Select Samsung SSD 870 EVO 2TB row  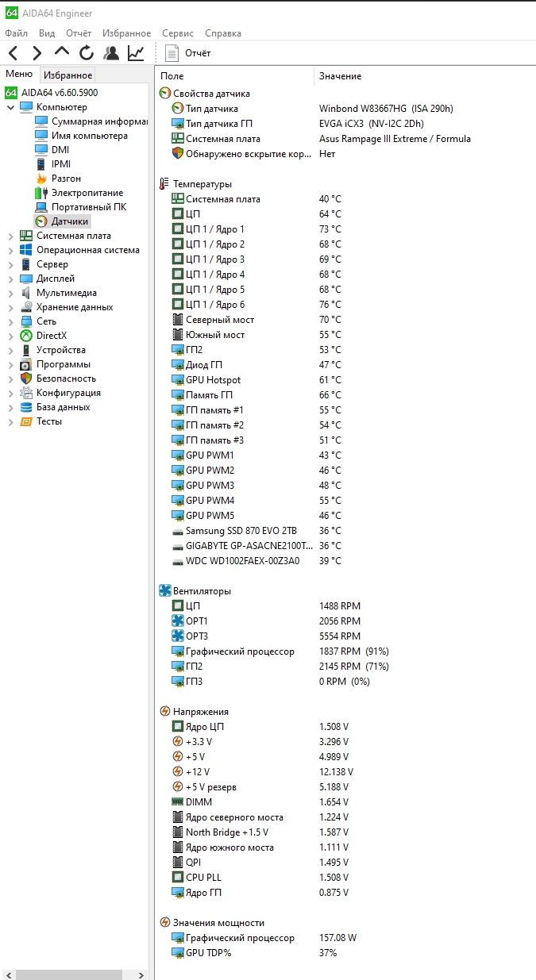coord(345,531)
